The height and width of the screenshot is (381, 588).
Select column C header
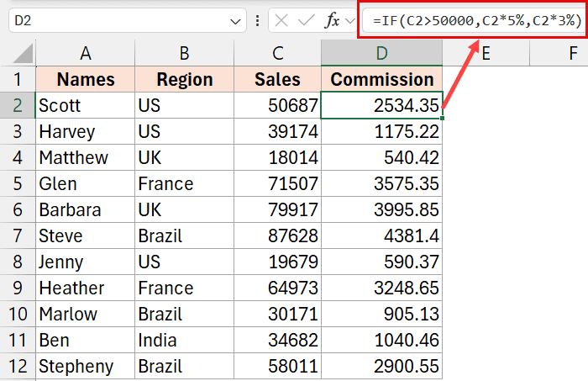click(277, 53)
